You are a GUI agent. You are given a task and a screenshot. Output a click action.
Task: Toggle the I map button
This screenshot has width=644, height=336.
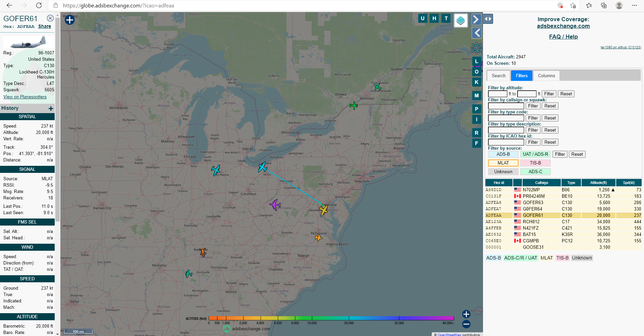(477, 119)
